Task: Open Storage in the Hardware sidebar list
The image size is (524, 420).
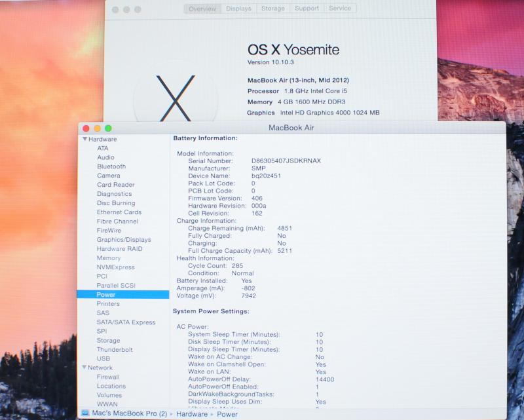Action: 108,341
